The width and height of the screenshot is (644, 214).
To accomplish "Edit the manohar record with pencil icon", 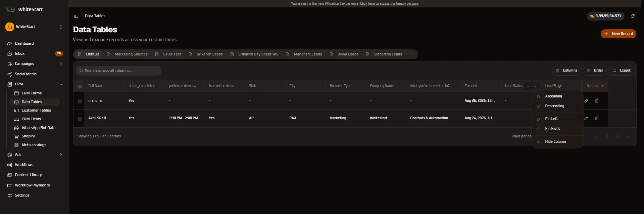I will click(x=586, y=101).
